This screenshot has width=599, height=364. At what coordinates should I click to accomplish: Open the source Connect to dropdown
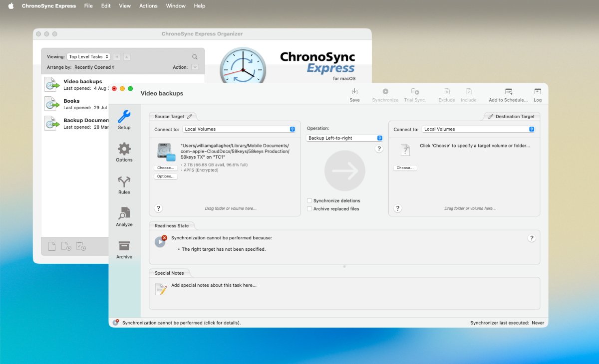(240, 129)
